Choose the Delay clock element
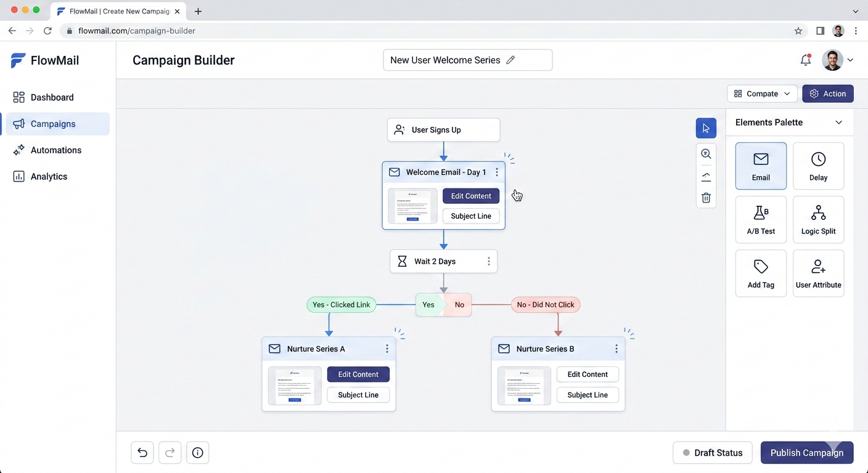The width and height of the screenshot is (868, 473). coord(818,166)
